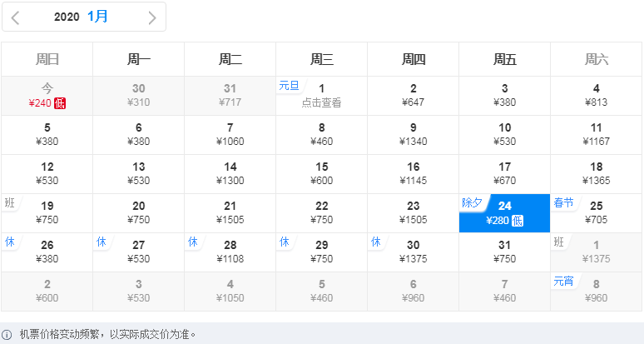Click the 周三 column header
This screenshot has height=344, width=644.
click(x=322, y=59)
